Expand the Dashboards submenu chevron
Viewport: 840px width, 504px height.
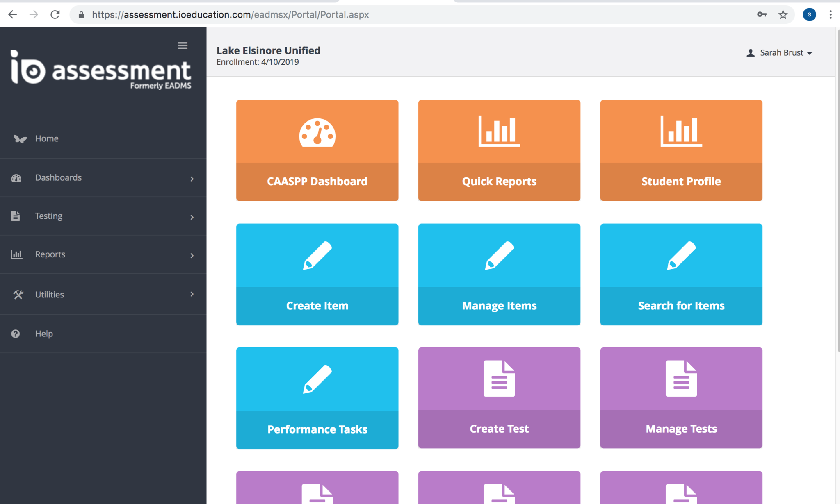pos(192,179)
